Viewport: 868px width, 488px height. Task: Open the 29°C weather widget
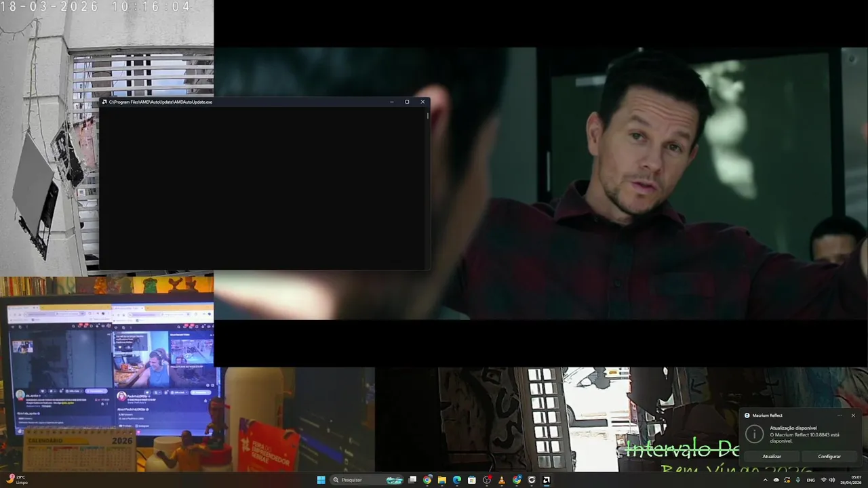point(18,480)
